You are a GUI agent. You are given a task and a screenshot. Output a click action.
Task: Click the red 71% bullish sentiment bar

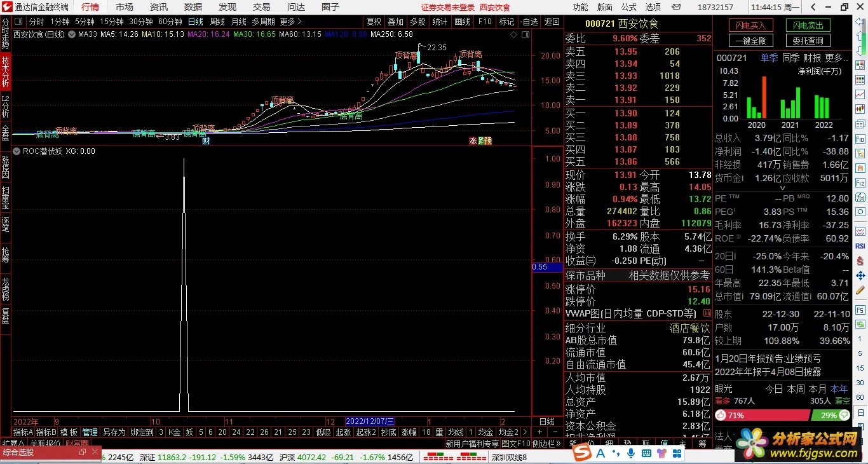click(x=763, y=415)
